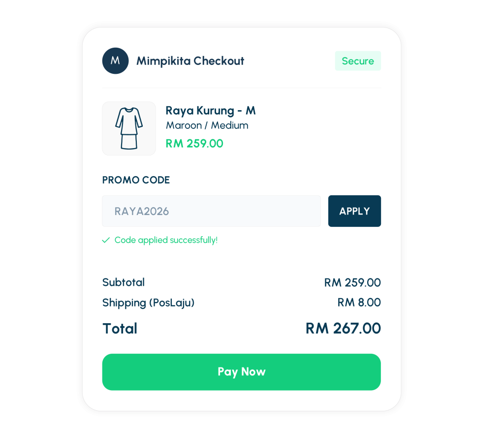Click the Total label

120,329
